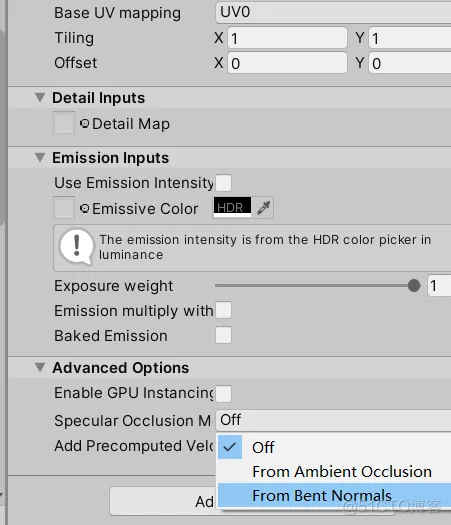Image resolution: width=451 pixels, height=525 pixels.
Task: Collapse the Advanced Options foldout
Action: click(x=40, y=368)
